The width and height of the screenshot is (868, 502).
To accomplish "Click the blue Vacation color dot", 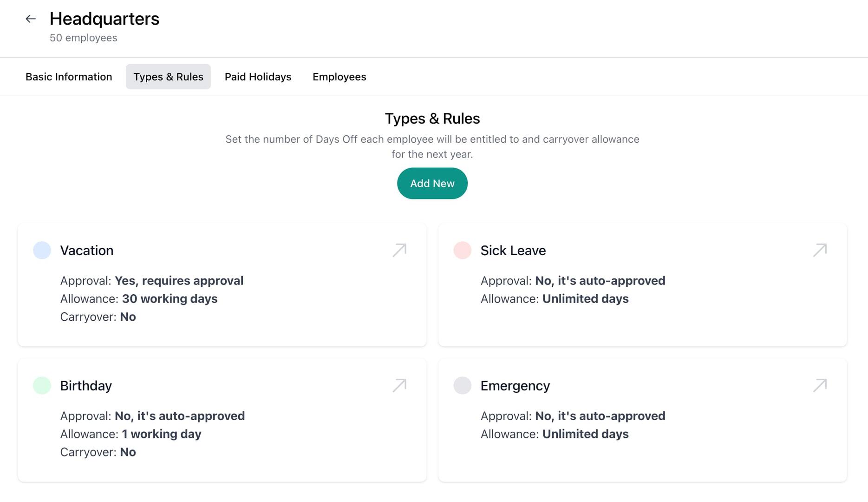I will [42, 250].
